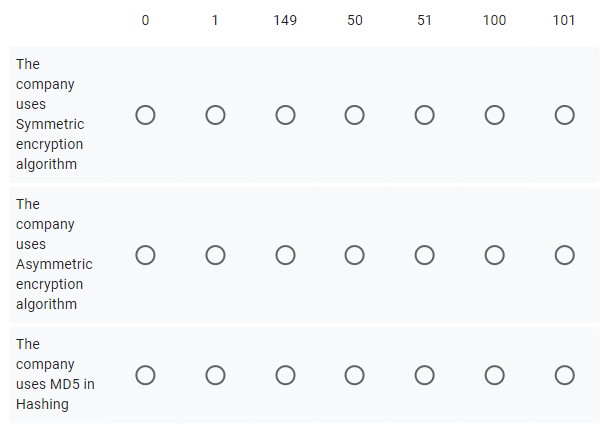Choose 100 for Asymmetric encryption algorithm row
This screenshot has width=608, height=437.
coord(494,255)
